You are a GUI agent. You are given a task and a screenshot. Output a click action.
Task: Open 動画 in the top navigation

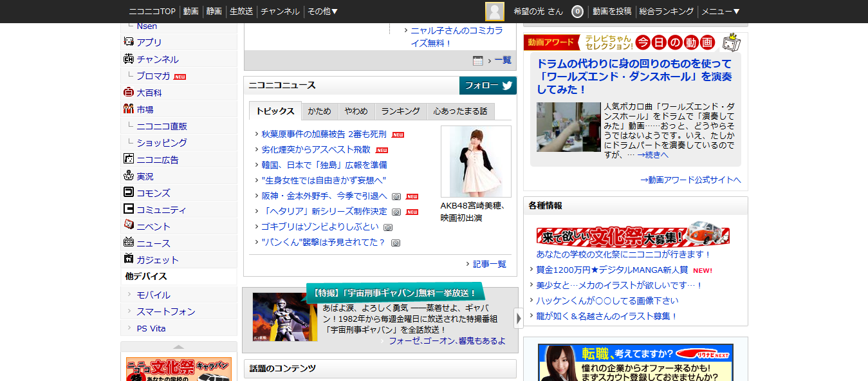coord(190,12)
